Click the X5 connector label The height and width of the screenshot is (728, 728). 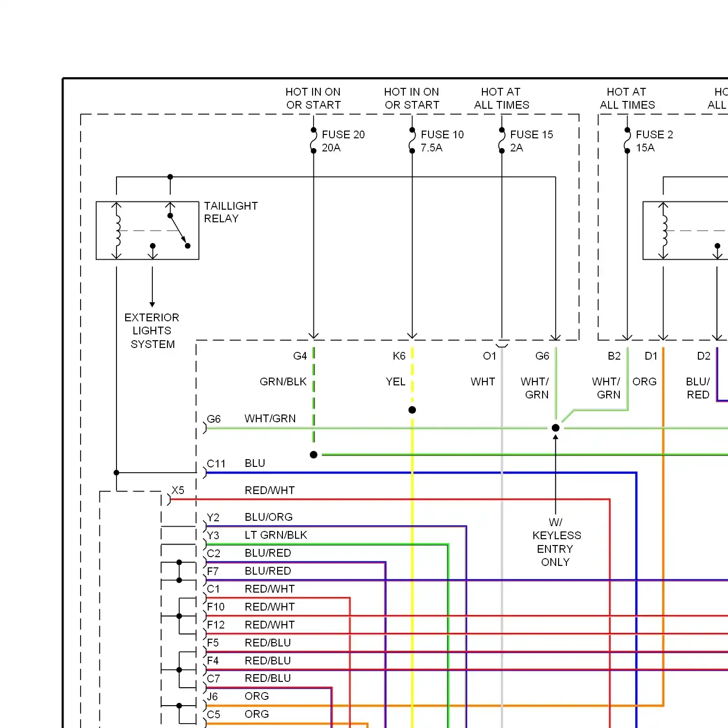pyautogui.click(x=178, y=490)
